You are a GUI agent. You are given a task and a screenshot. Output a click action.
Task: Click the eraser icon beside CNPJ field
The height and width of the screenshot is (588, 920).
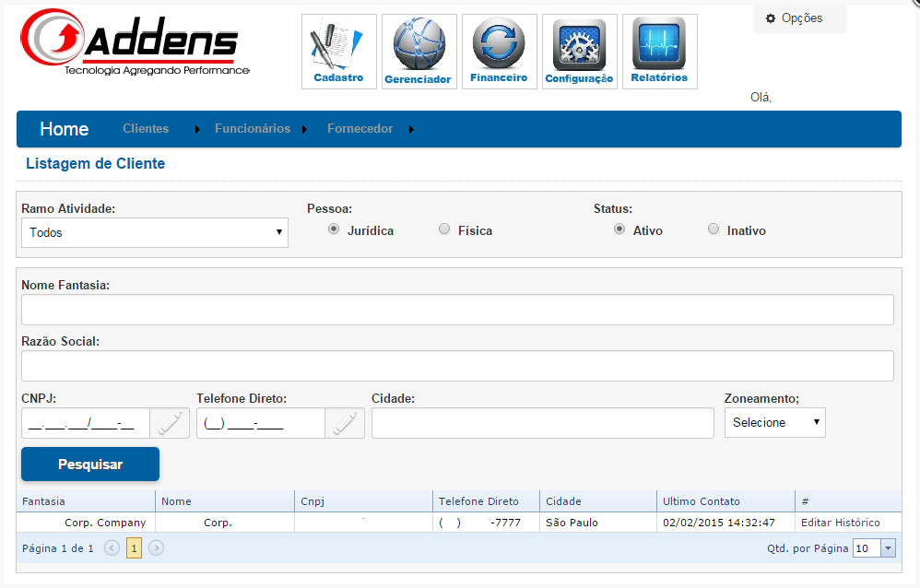[170, 423]
